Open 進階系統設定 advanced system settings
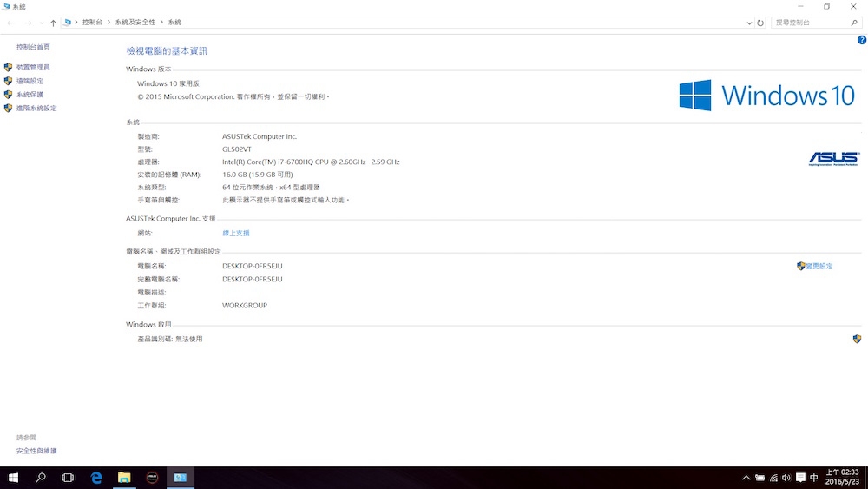868x489 pixels. (36, 108)
